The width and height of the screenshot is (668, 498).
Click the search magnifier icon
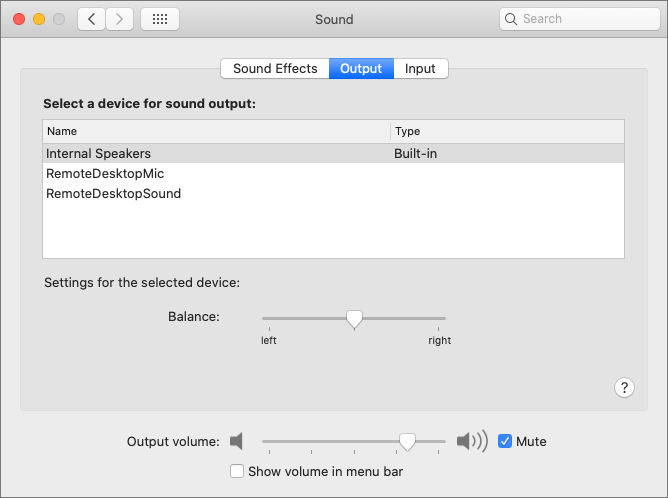point(511,19)
